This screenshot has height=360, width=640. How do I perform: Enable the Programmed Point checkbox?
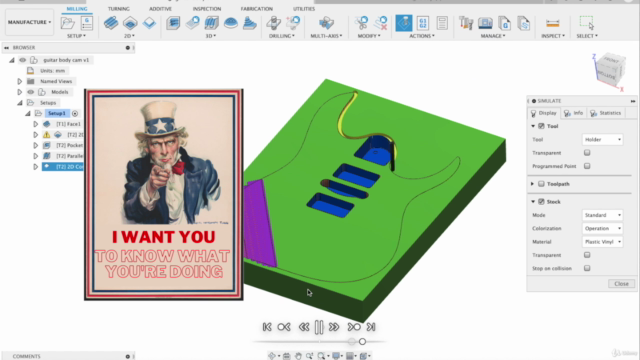click(587, 166)
